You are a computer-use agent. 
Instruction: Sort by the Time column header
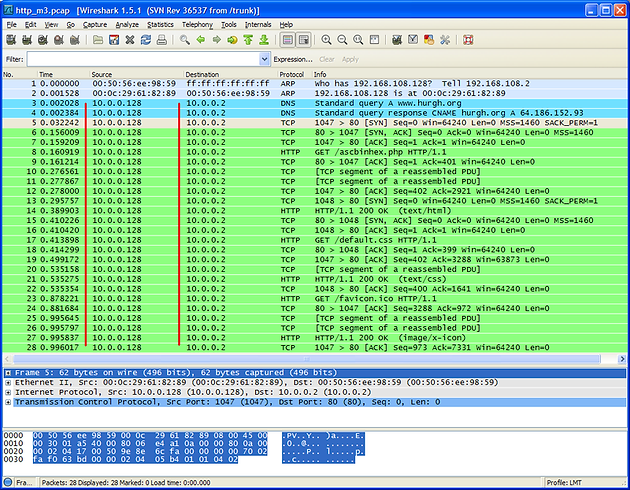click(x=63, y=74)
